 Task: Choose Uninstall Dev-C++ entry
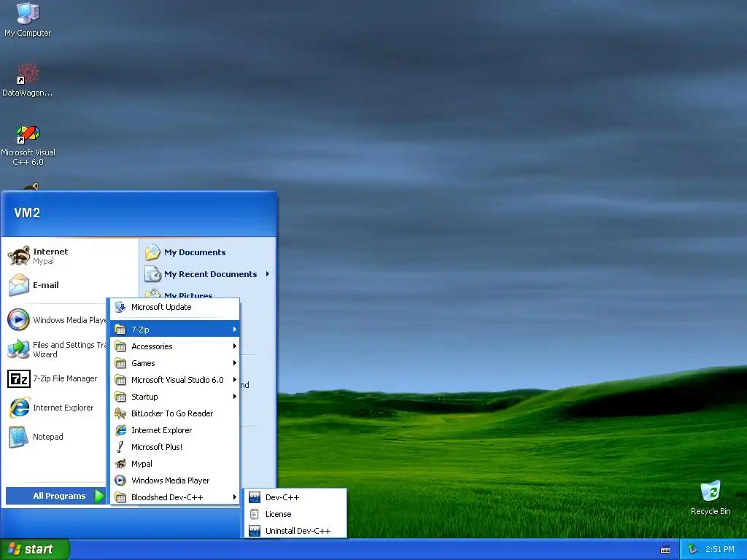pos(295,531)
